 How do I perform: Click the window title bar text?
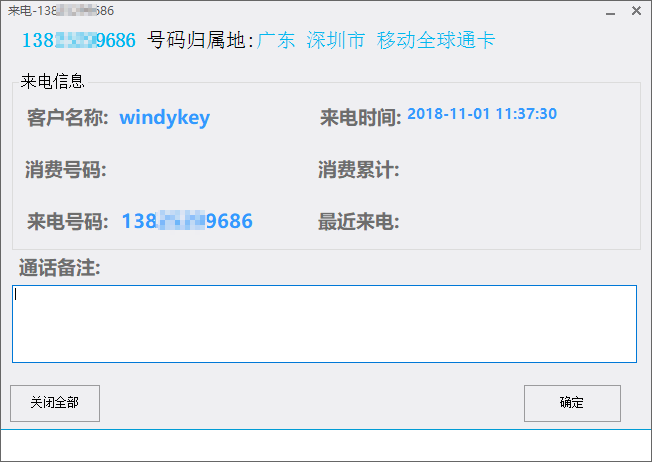61,10
